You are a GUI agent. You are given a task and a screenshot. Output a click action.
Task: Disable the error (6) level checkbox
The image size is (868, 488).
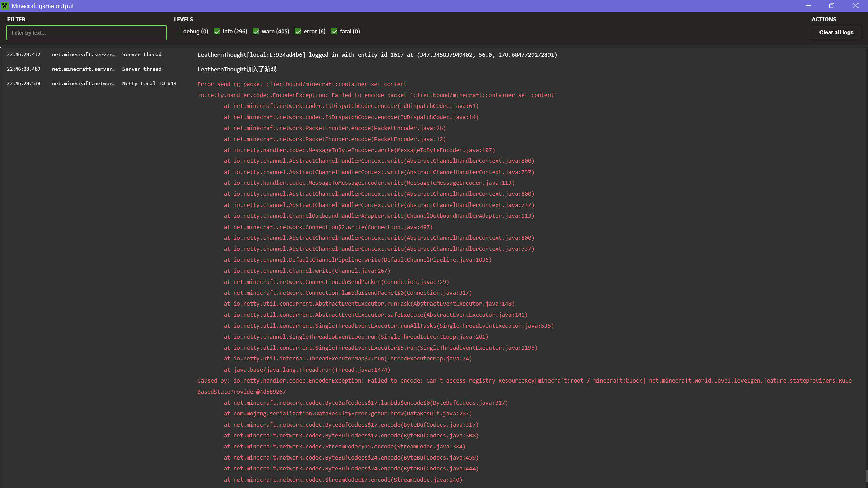coord(298,31)
